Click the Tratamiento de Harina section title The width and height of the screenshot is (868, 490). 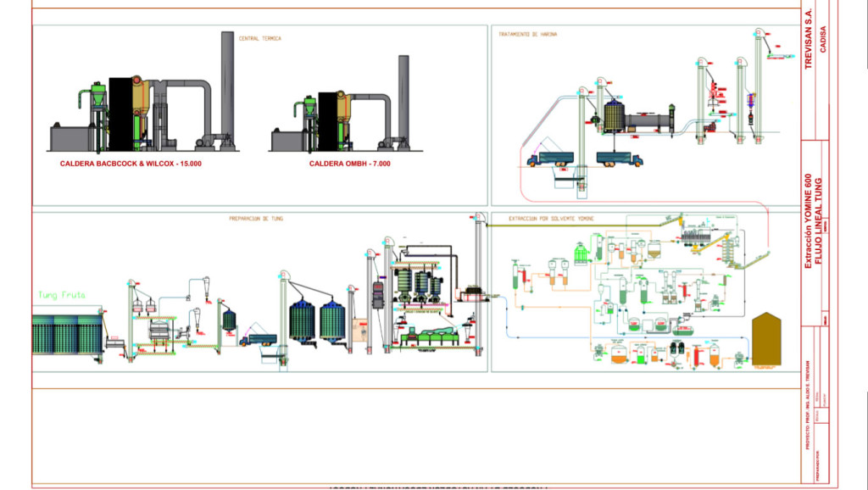pos(527,34)
